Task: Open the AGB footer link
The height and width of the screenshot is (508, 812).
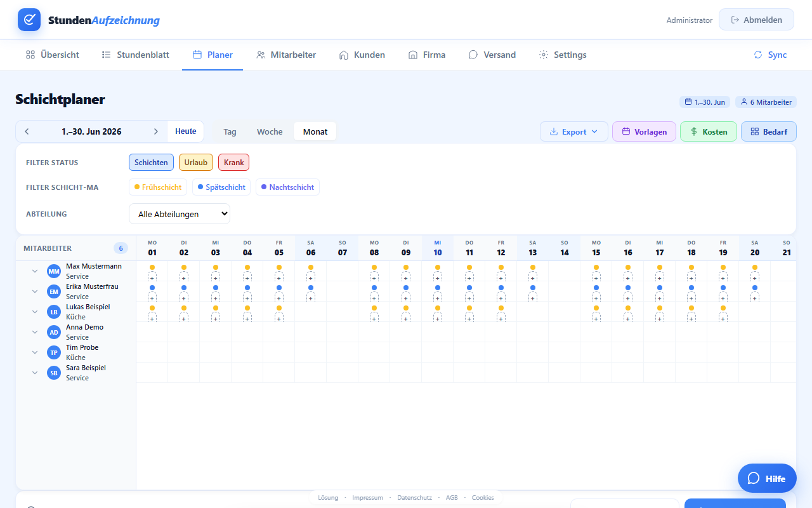Action: 452,498
